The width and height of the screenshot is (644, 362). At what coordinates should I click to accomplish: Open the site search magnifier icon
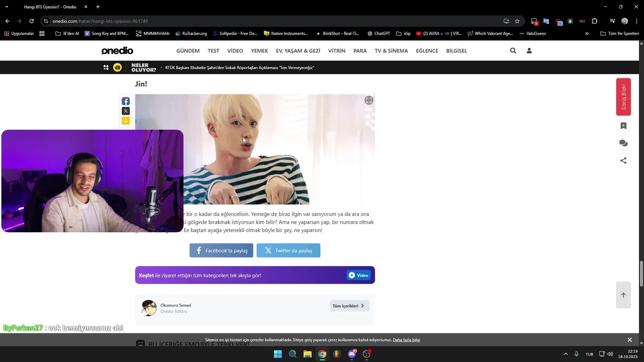point(513,51)
